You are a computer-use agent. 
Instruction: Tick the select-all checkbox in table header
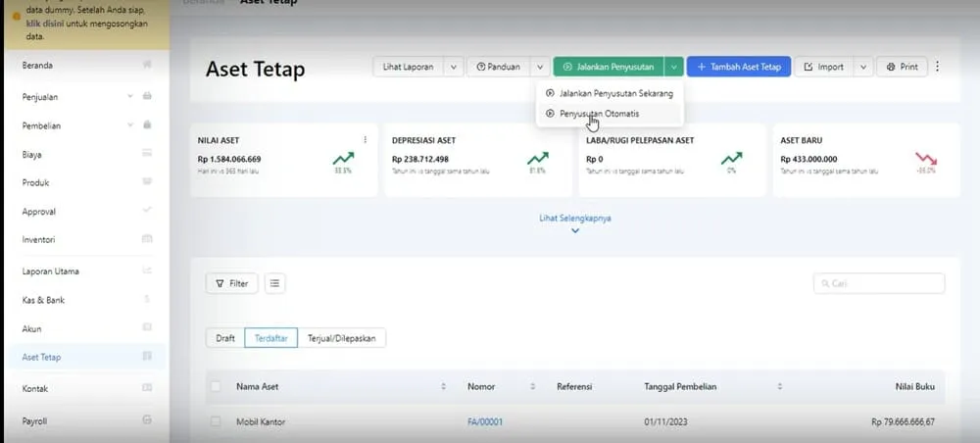tap(216, 387)
